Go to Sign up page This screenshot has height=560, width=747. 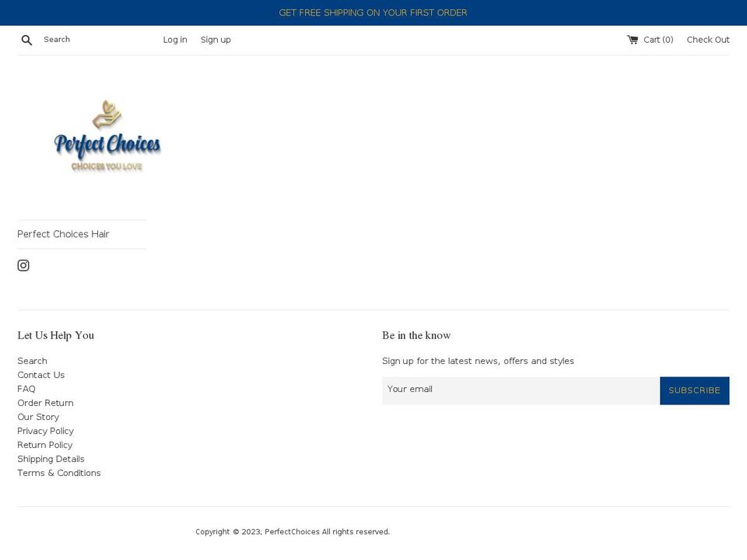click(x=216, y=40)
